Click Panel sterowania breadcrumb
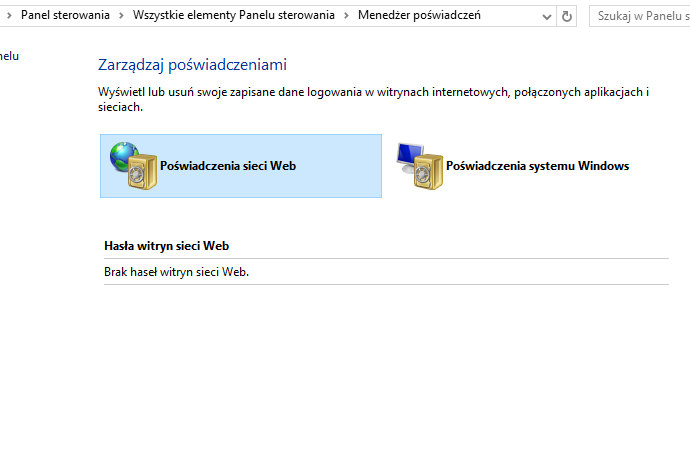 [x=65, y=15]
